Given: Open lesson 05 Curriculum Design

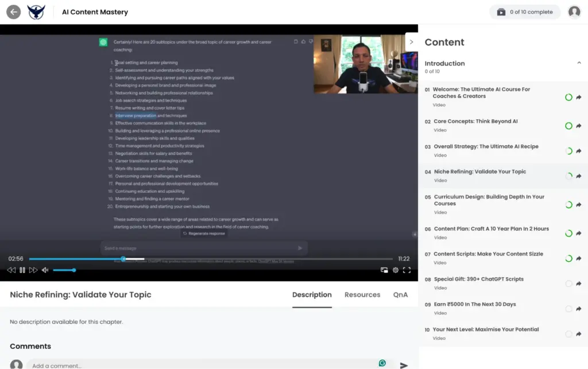Looking at the screenshot, I should [x=503, y=204].
